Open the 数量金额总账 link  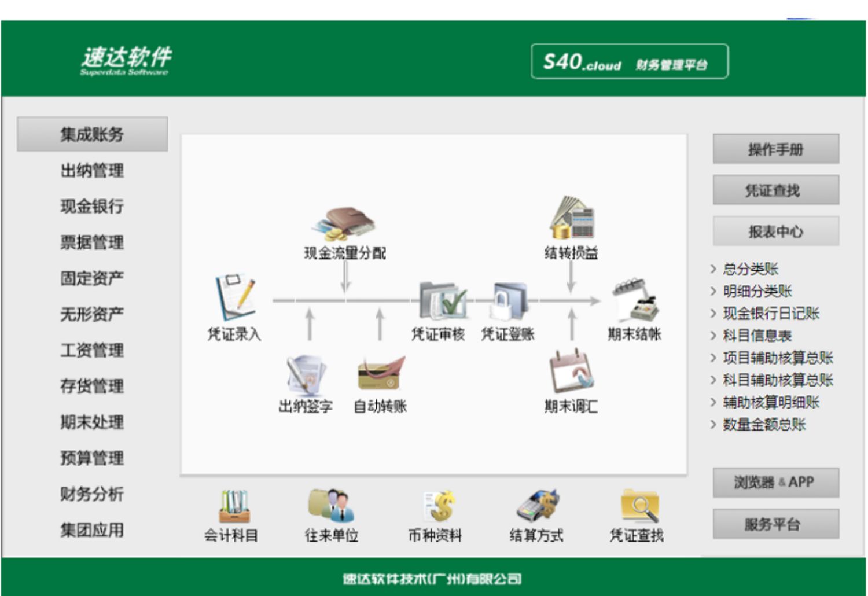[764, 425]
